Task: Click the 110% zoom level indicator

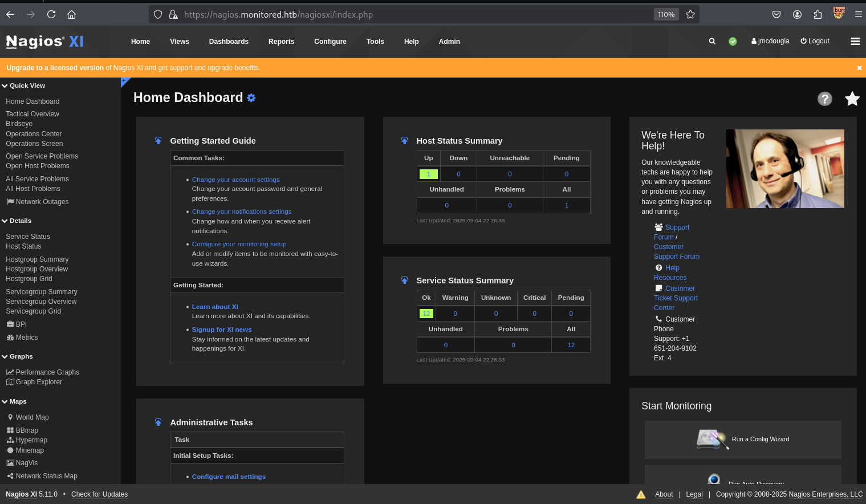Action: coord(666,14)
